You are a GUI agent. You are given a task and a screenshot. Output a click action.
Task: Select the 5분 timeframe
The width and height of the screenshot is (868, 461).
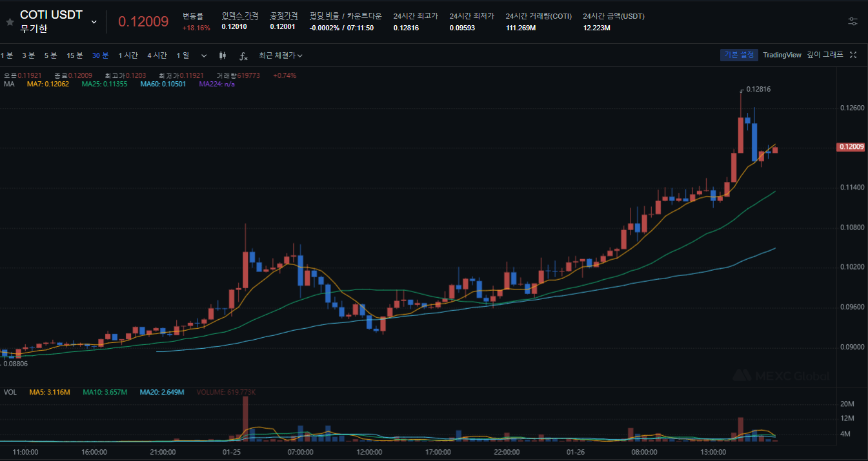click(50, 55)
